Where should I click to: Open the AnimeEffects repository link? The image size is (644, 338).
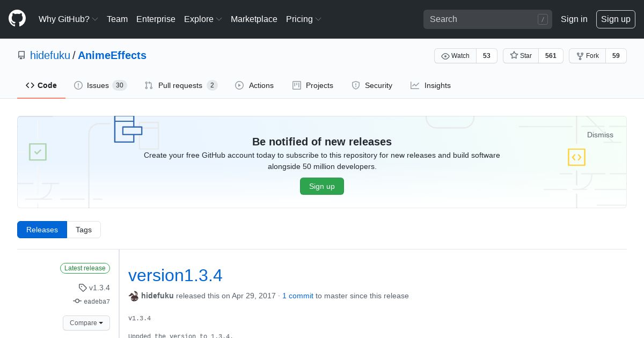pyautogui.click(x=112, y=55)
